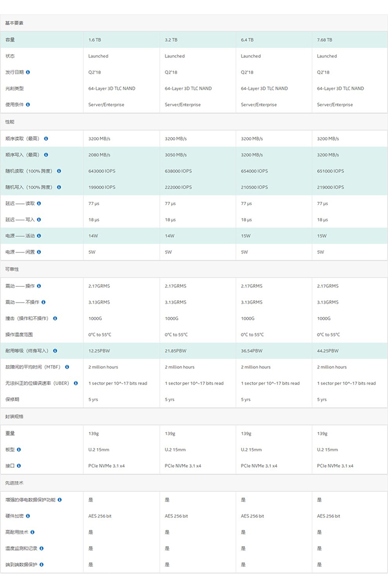
Task: Click the 先进技术 section header
Action: (194, 483)
